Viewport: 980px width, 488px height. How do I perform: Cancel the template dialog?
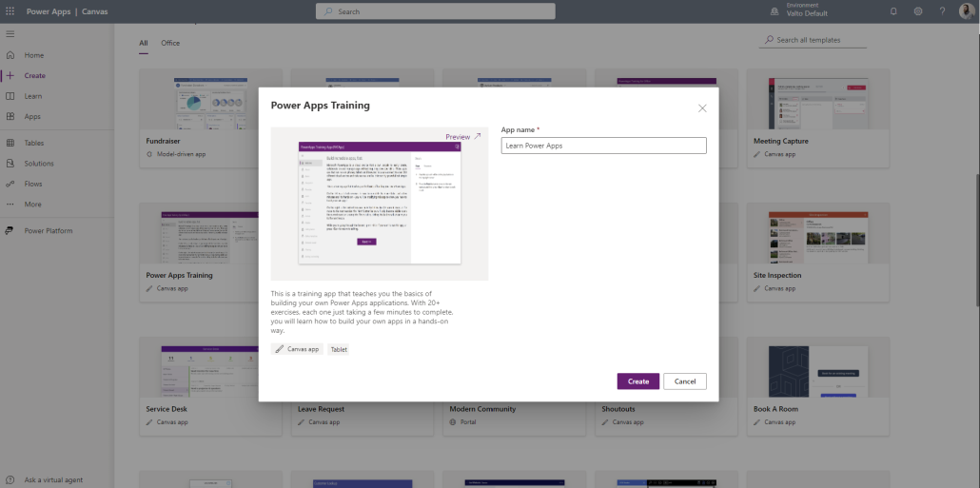685,381
